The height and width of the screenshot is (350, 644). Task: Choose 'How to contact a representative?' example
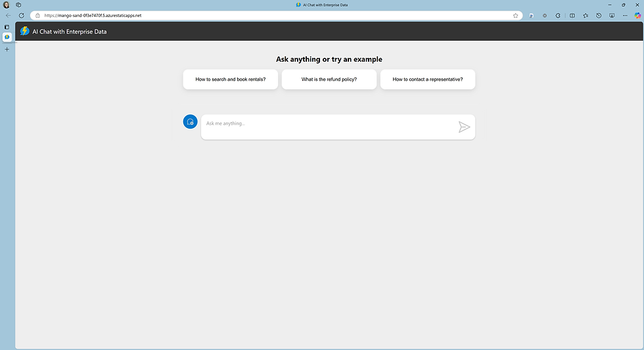(428, 79)
